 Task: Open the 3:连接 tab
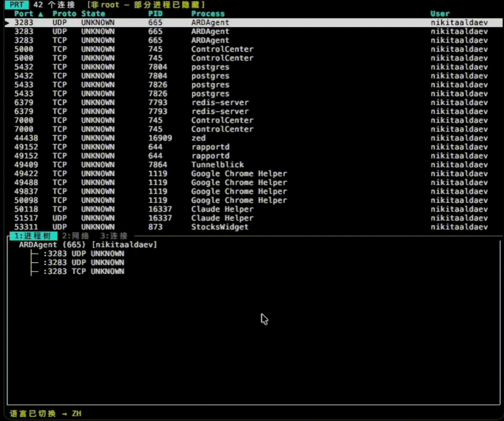(114, 236)
